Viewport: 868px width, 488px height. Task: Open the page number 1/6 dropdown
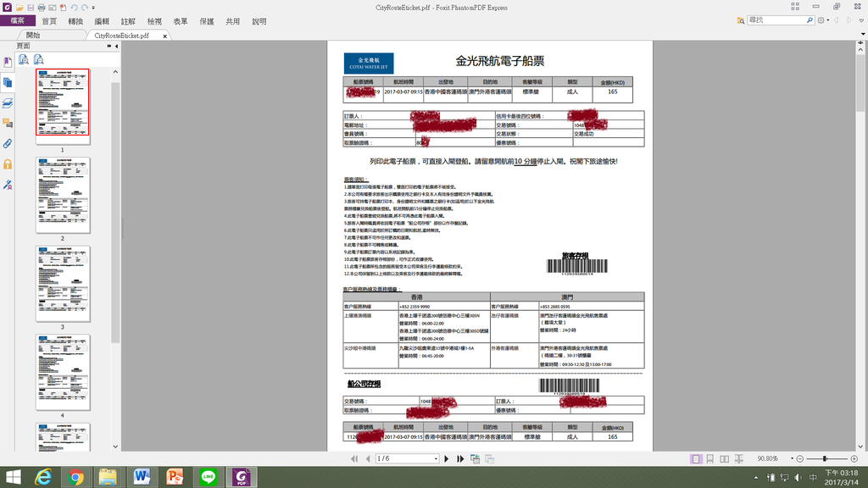[436, 458]
